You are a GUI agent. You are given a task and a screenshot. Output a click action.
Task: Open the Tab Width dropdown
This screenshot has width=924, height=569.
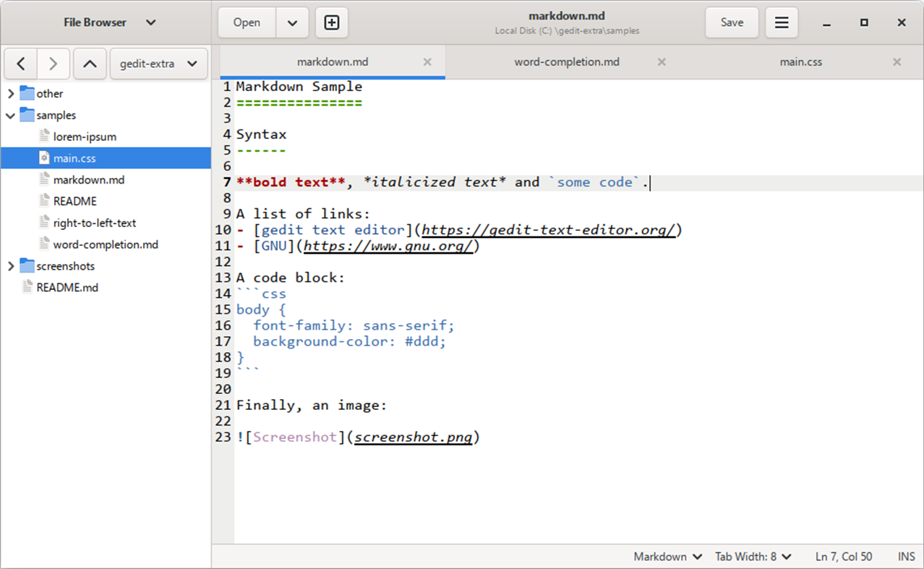[x=753, y=557]
